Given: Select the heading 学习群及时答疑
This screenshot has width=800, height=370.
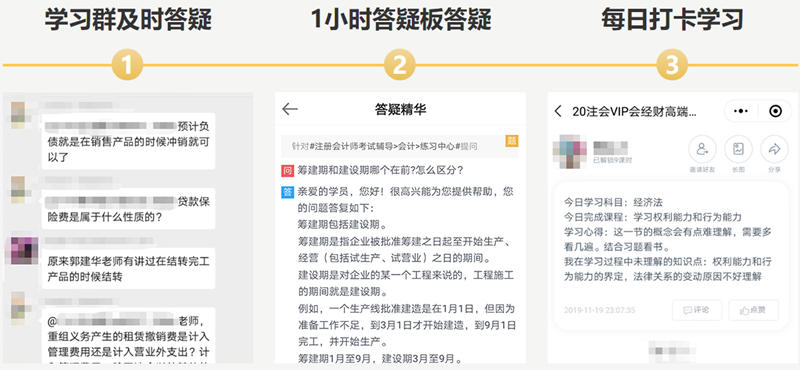Looking at the screenshot, I should (128, 20).
